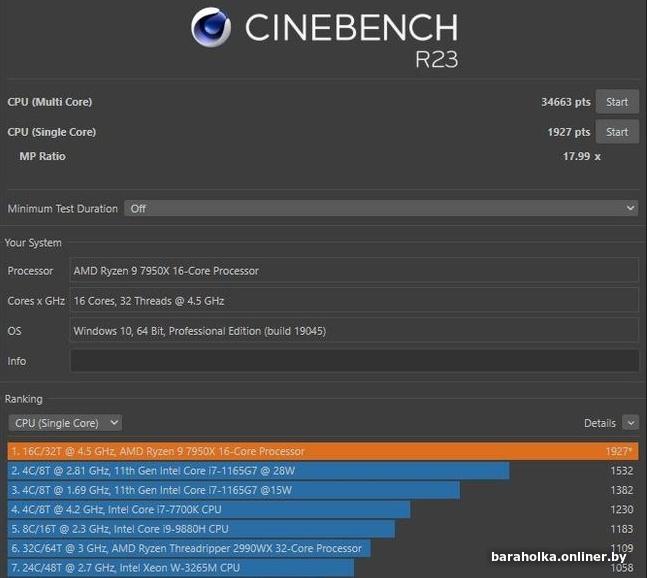Click the score 1532 in ranking list
Screen dimensions: 647x578
621,471
